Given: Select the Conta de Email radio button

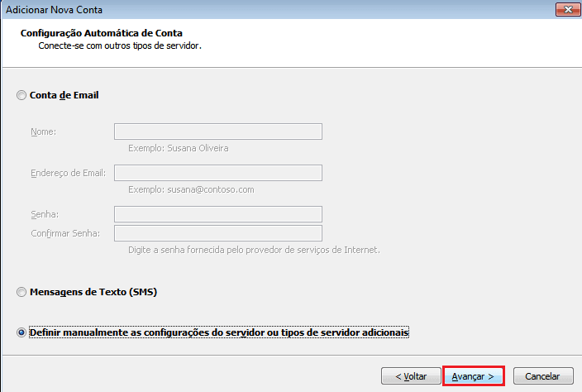Looking at the screenshot, I should 21,96.
